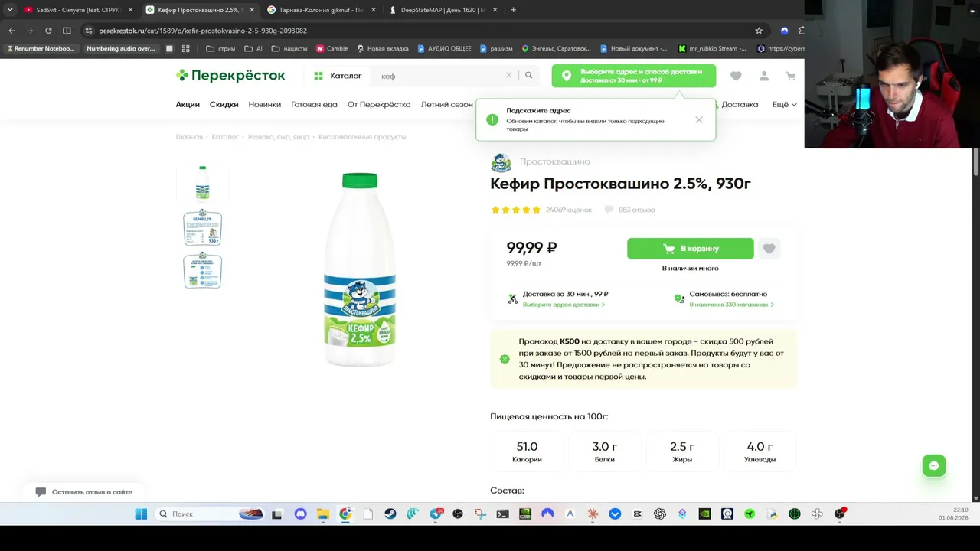
Task: Go back using the browser back arrow
Action: click(11, 31)
